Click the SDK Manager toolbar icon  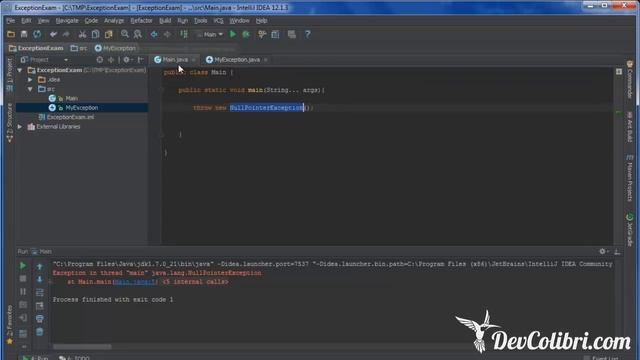coord(291,34)
